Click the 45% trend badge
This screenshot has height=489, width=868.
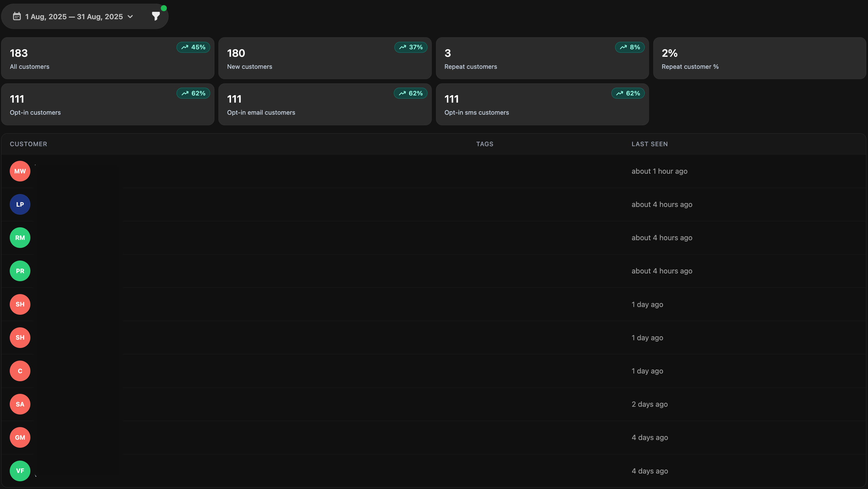click(x=193, y=47)
